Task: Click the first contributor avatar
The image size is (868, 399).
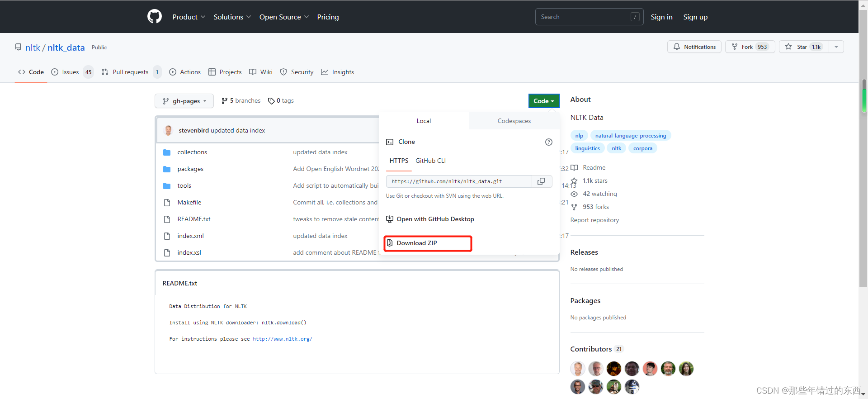Action: (x=578, y=369)
